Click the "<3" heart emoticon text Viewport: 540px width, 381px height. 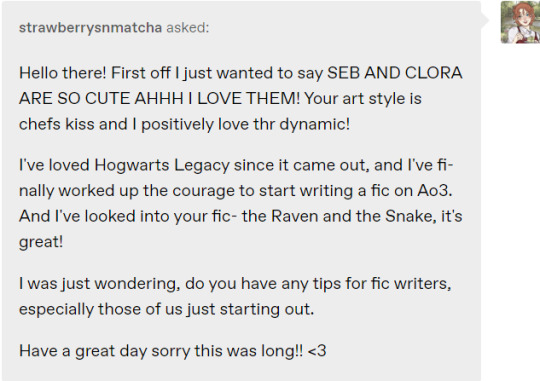317,351
